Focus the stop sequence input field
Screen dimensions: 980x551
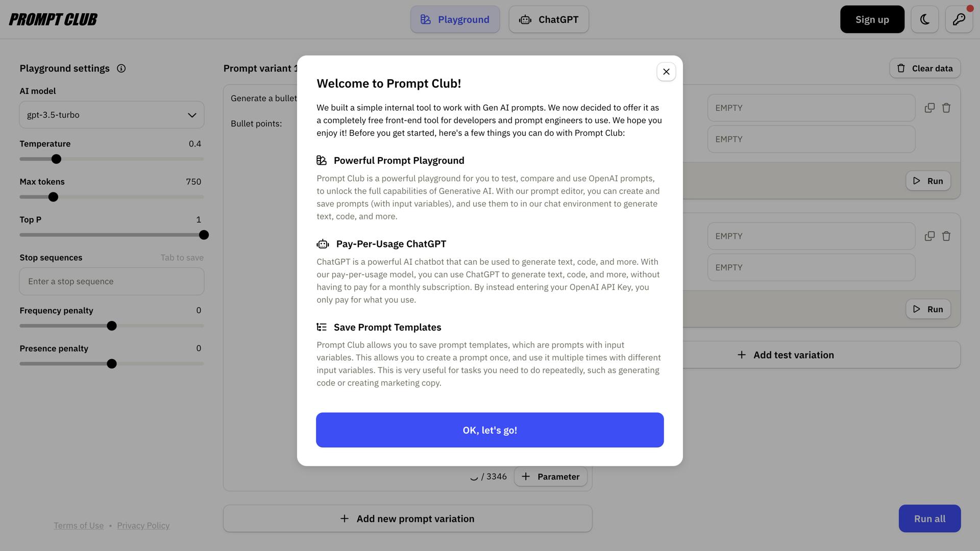pos(112,282)
